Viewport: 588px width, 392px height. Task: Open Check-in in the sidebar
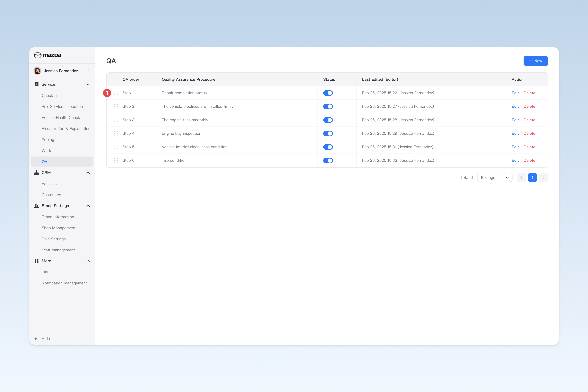(x=50, y=96)
